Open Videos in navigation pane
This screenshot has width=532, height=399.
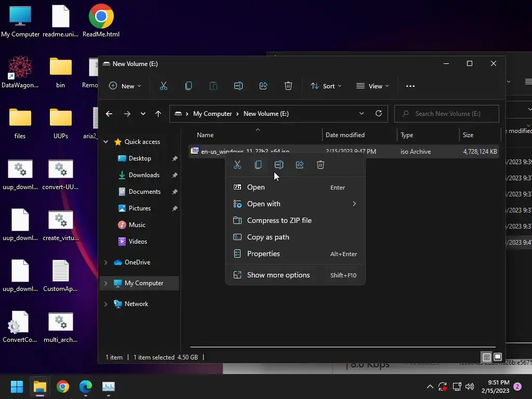coord(138,242)
